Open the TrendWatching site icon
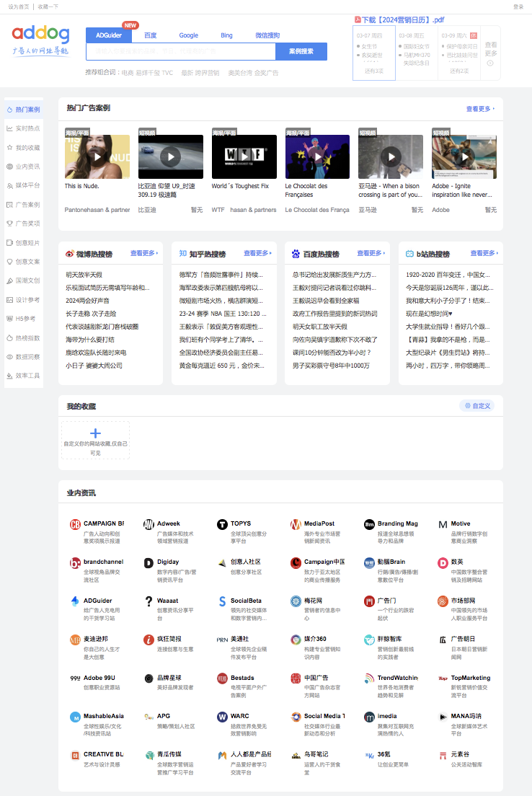The height and width of the screenshot is (796, 532). [x=370, y=678]
